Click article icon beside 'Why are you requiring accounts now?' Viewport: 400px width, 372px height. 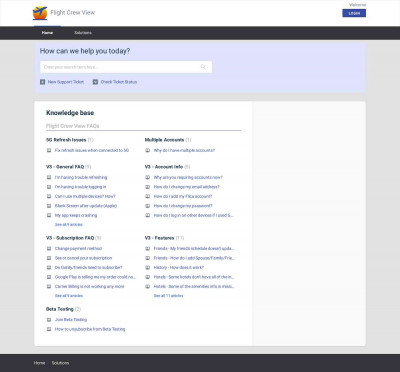148,177
